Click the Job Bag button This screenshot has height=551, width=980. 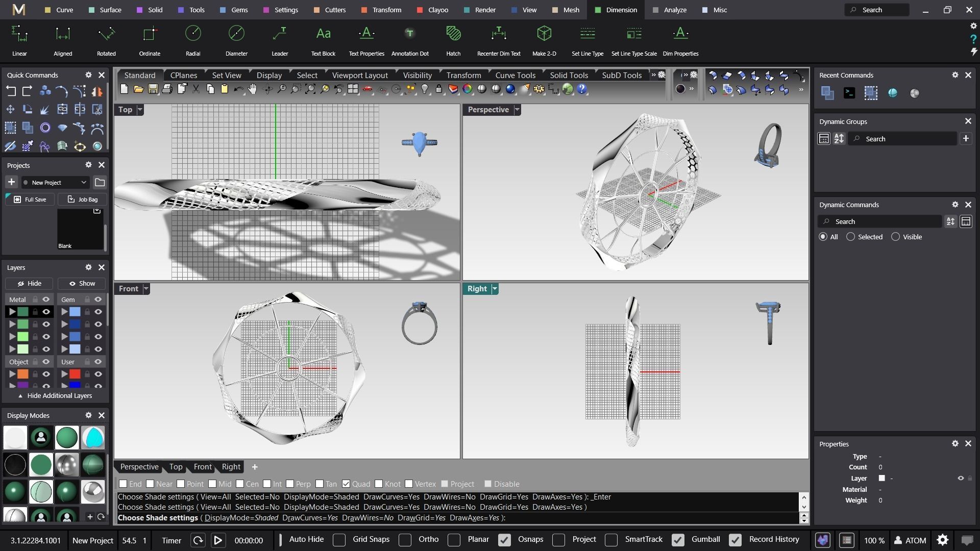click(83, 199)
